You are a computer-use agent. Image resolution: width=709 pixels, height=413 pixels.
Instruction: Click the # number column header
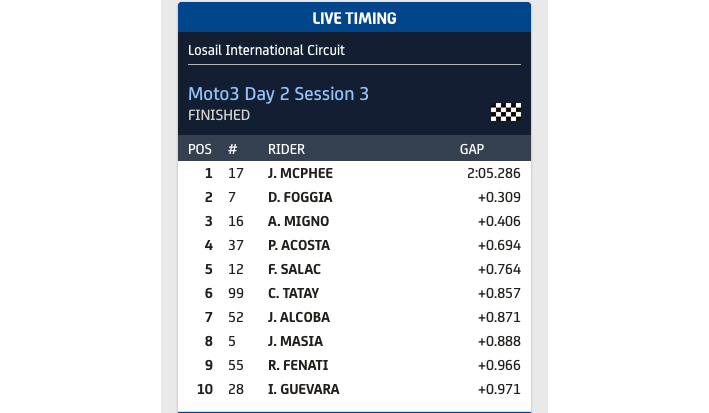tap(232, 149)
